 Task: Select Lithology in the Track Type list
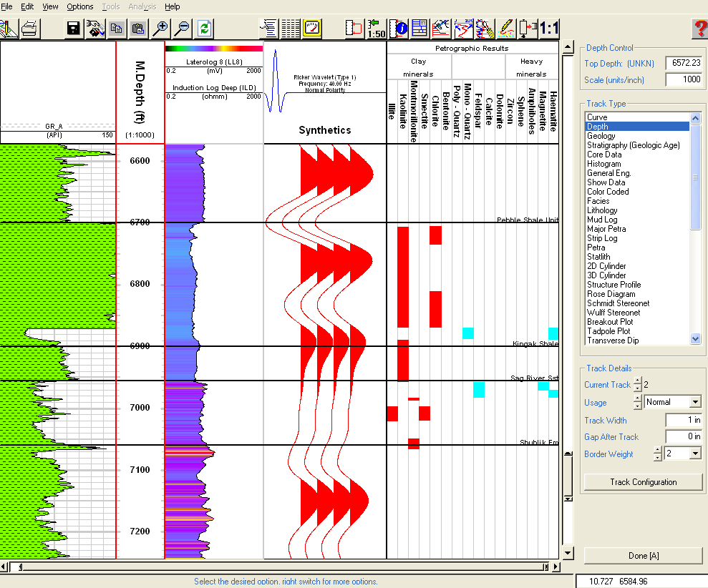[x=638, y=210]
